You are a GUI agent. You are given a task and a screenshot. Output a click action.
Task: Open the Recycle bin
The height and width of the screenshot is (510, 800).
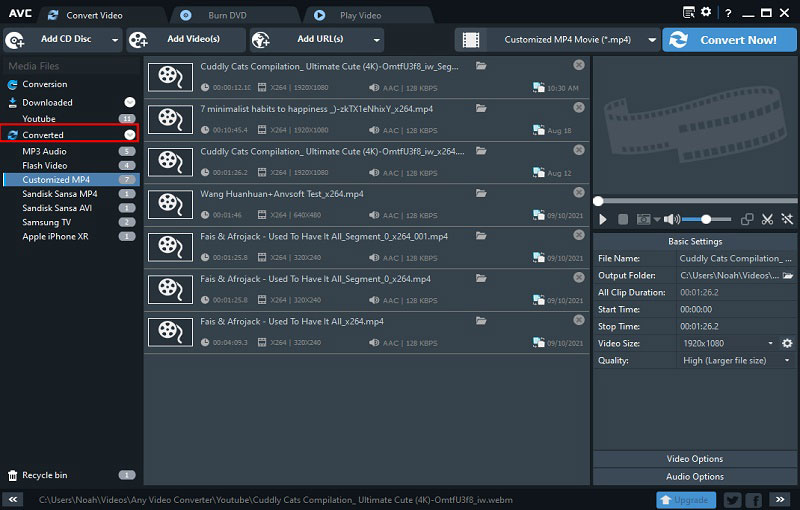coord(44,475)
